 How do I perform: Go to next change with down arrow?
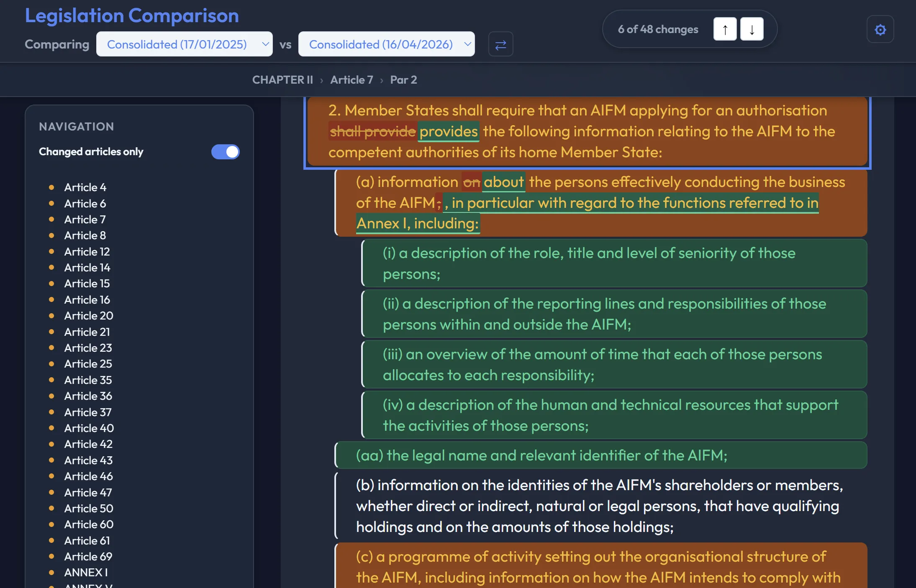(751, 29)
